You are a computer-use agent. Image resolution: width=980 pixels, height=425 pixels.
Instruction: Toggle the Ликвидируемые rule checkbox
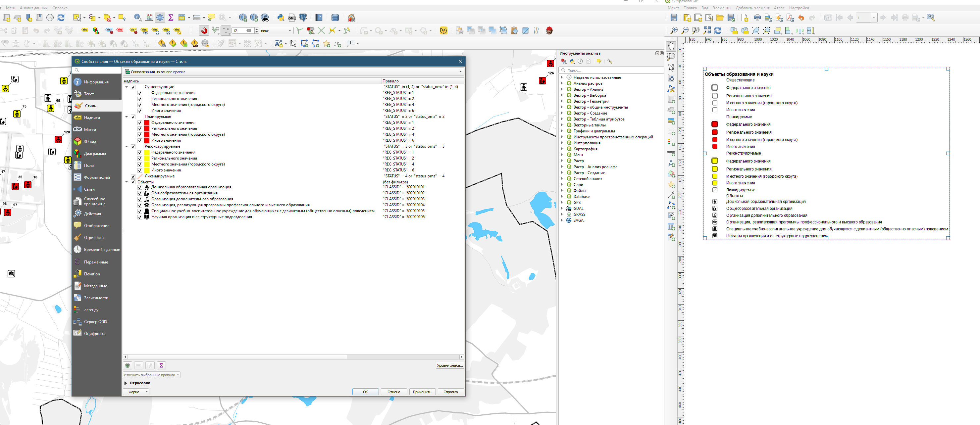tap(133, 176)
